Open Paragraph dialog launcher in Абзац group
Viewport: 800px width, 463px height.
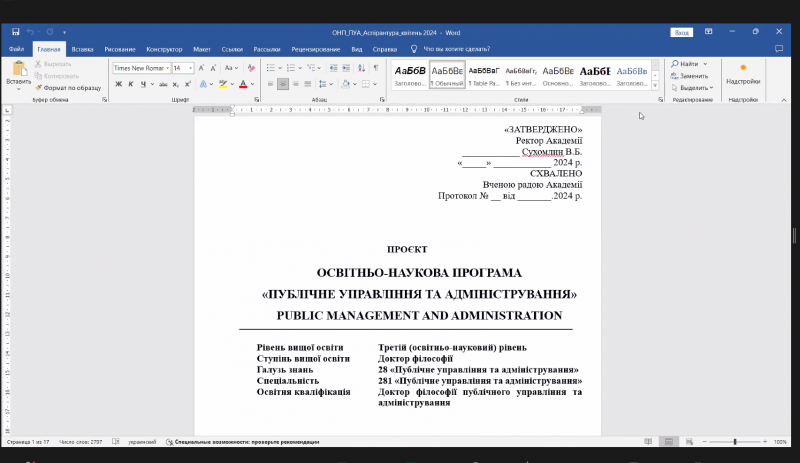click(382, 100)
